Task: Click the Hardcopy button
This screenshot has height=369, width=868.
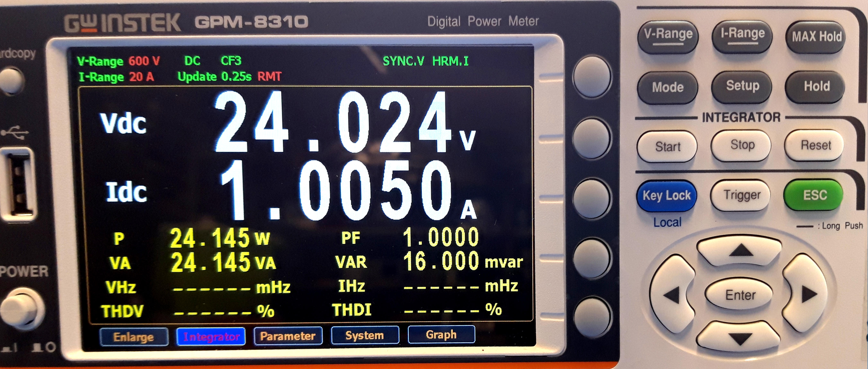Action: [x=12, y=80]
